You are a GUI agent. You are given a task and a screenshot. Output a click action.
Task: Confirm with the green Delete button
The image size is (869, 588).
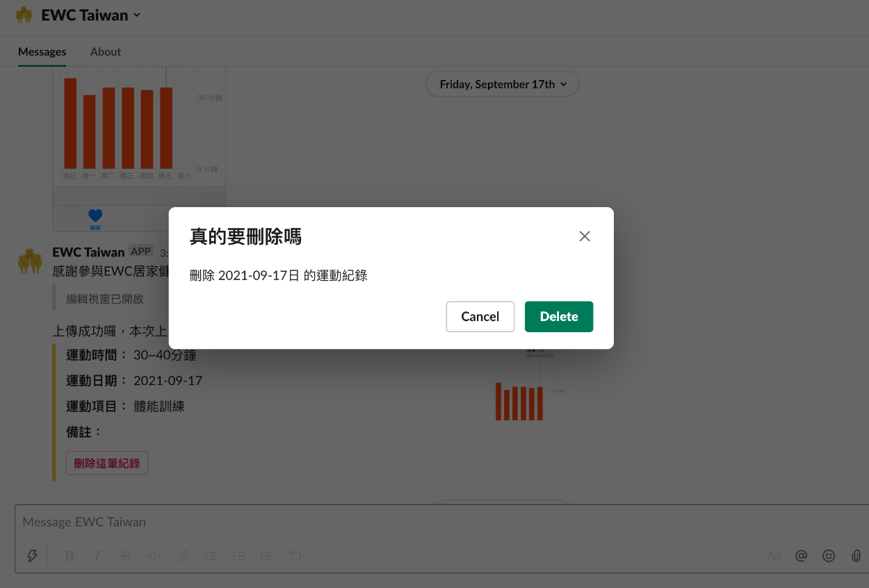pyautogui.click(x=559, y=316)
